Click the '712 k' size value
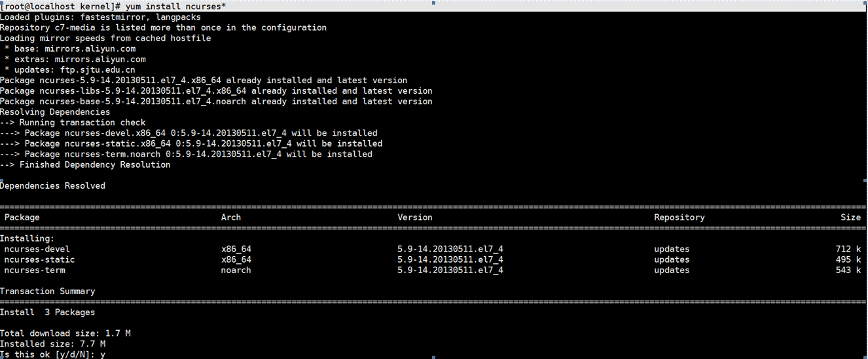868x359 pixels. click(x=848, y=249)
